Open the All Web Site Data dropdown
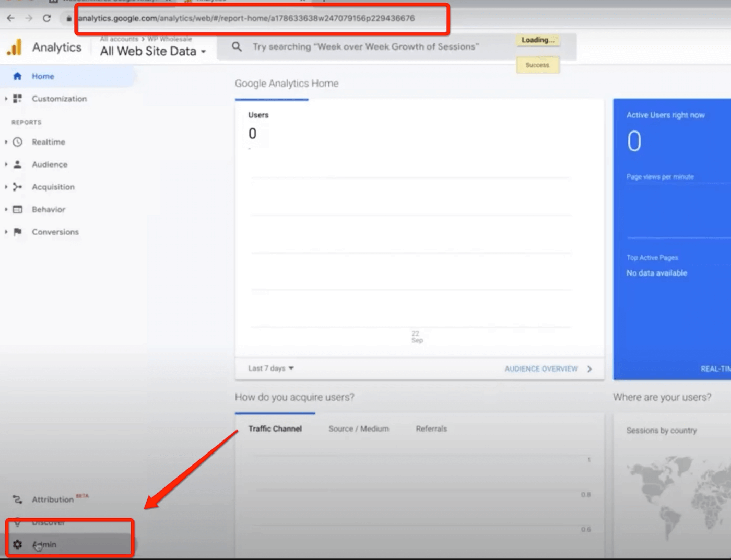Screen dimensions: 731x560 [x=153, y=51]
